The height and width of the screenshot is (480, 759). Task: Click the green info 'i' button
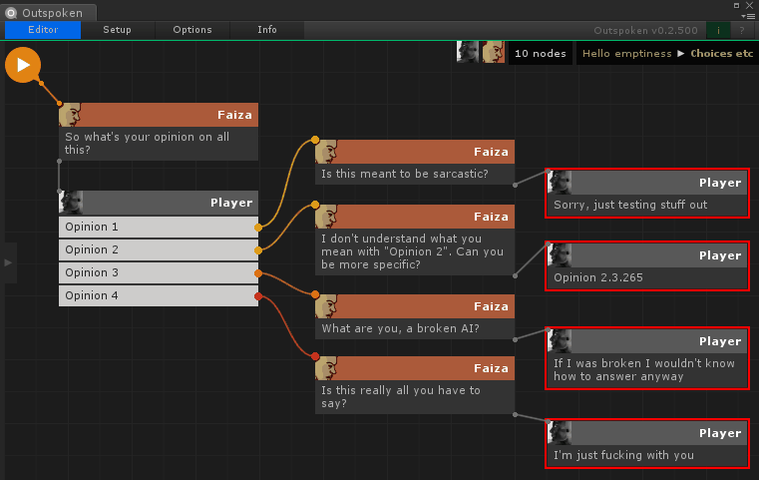click(x=718, y=30)
